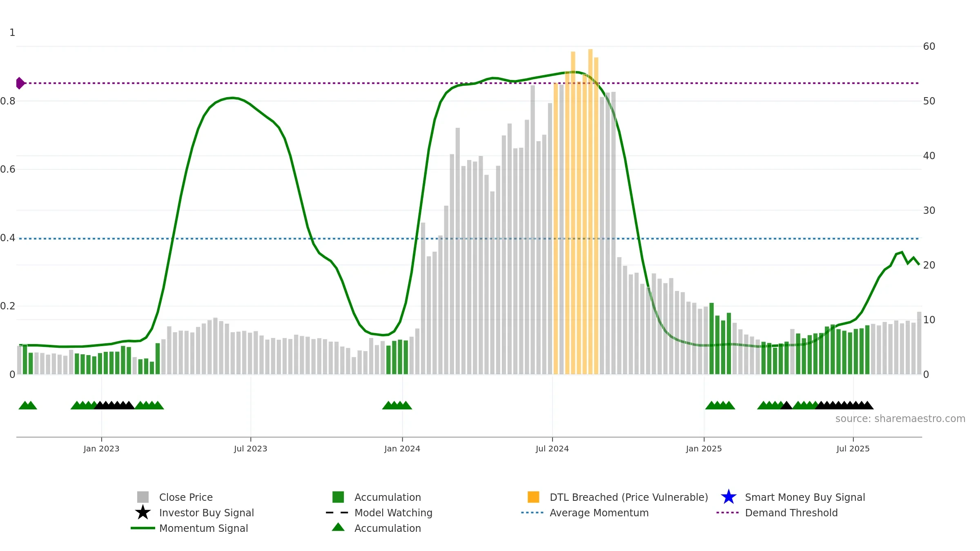
Task: Click the dashed Model Watching legend icon
Action: click(x=337, y=513)
